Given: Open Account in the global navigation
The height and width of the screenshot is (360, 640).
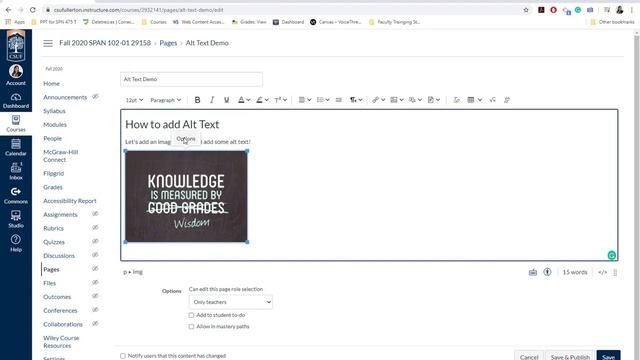Looking at the screenshot, I should pos(16,75).
